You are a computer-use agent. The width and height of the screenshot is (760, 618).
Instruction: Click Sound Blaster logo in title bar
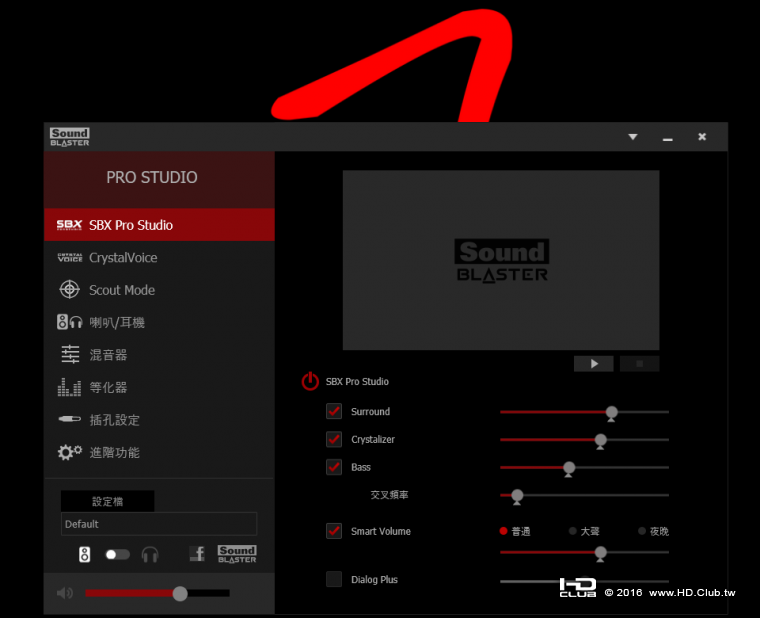point(70,137)
